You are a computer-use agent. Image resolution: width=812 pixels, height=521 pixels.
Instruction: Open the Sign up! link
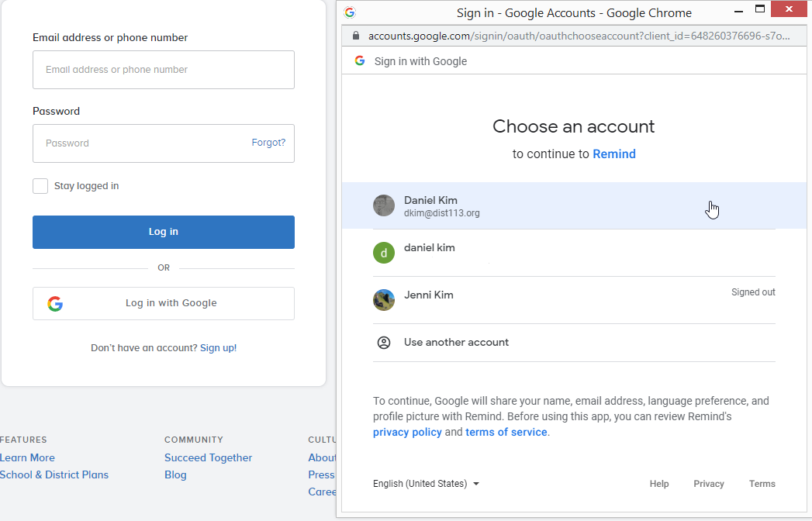coord(218,348)
